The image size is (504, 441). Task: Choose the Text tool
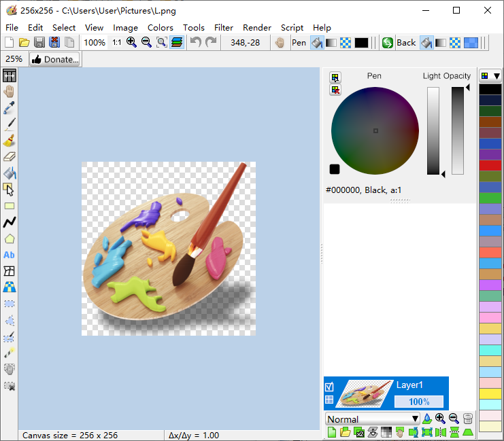[10, 255]
